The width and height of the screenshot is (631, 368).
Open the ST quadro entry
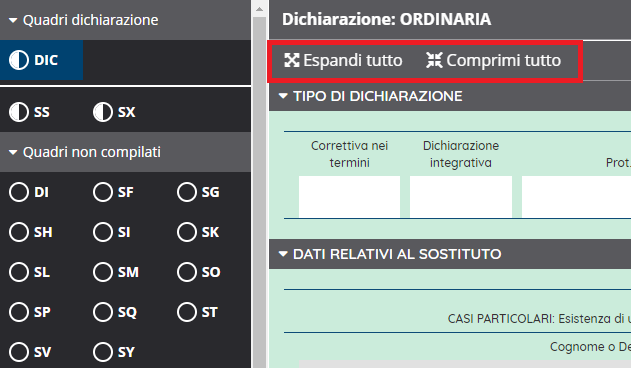198,312
